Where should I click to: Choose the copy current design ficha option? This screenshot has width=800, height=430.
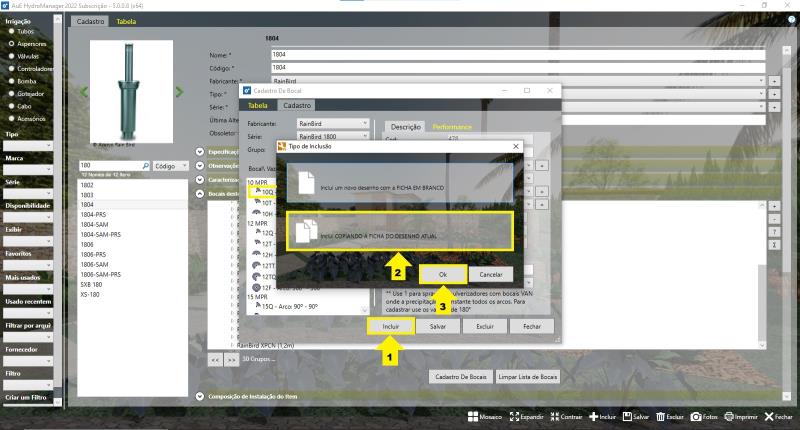(400, 232)
